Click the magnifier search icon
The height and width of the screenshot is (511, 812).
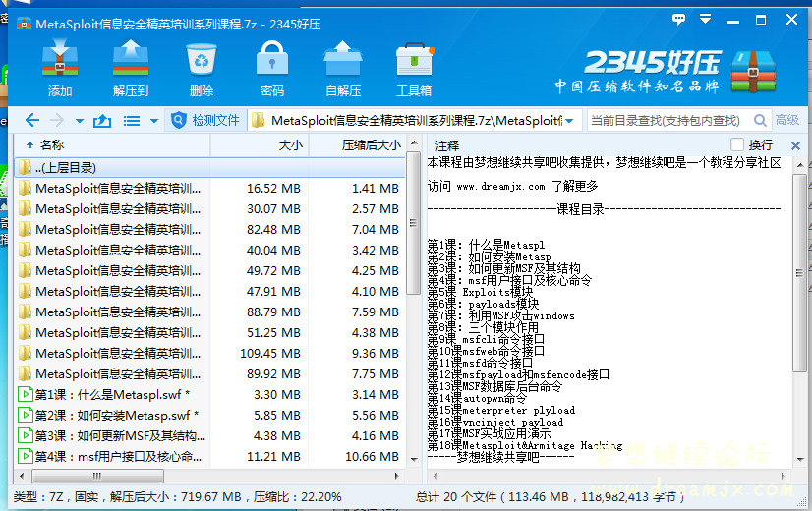760,121
